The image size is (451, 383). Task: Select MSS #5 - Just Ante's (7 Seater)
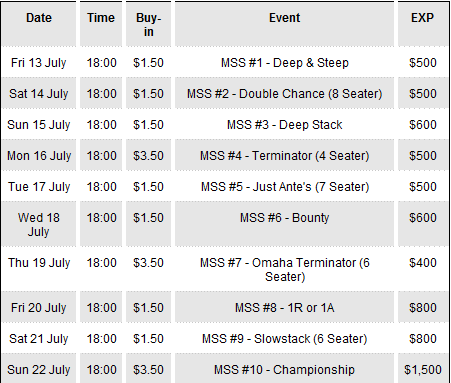click(285, 187)
